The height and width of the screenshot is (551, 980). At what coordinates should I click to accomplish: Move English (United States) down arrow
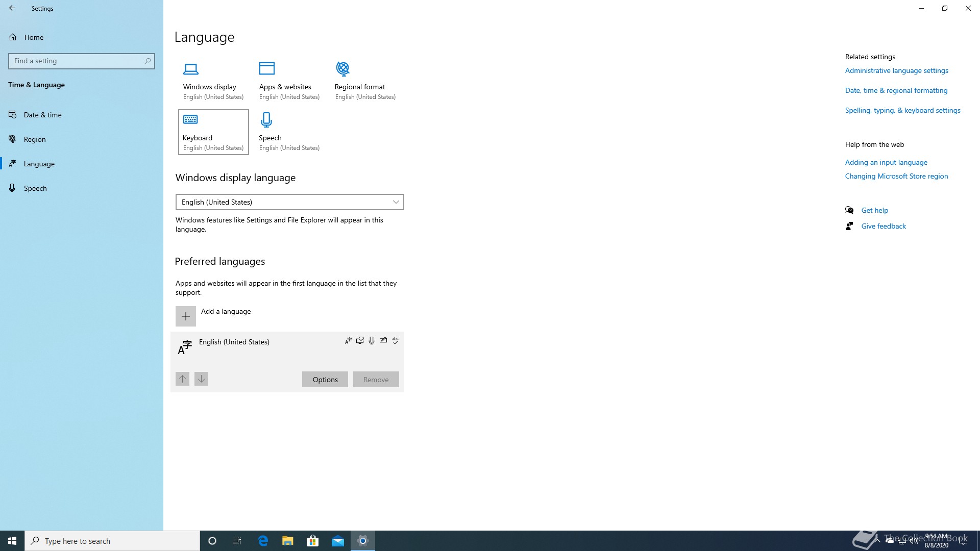point(201,379)
